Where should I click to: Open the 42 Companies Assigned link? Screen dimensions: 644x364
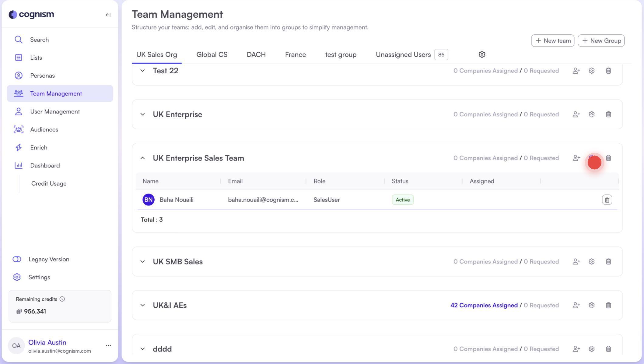point(484,305)
